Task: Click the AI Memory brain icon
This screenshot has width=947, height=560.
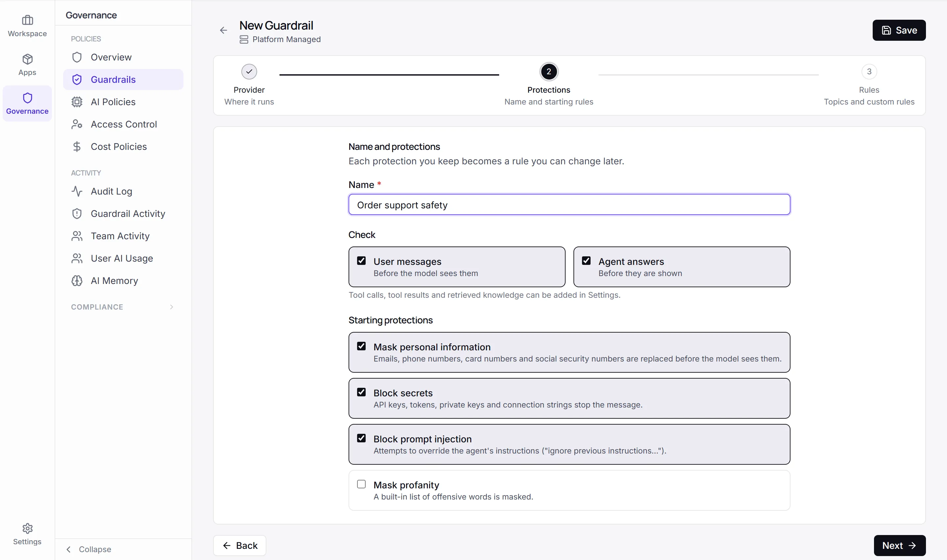Action: (x=77, y=281)
